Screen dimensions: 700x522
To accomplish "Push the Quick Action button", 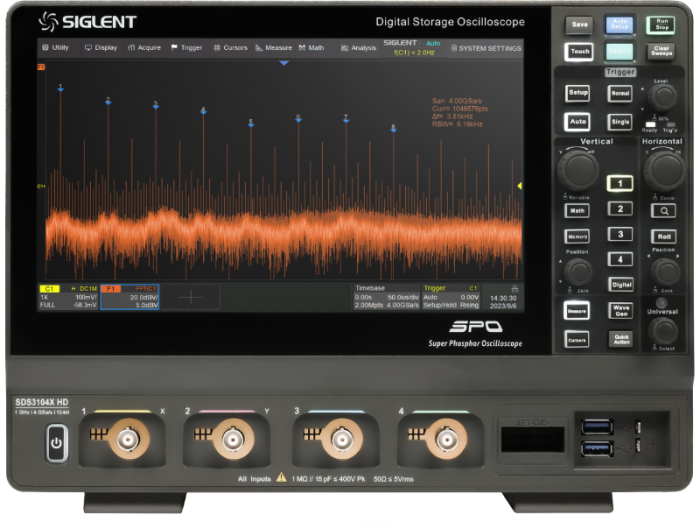I will [x=621, y=340].
